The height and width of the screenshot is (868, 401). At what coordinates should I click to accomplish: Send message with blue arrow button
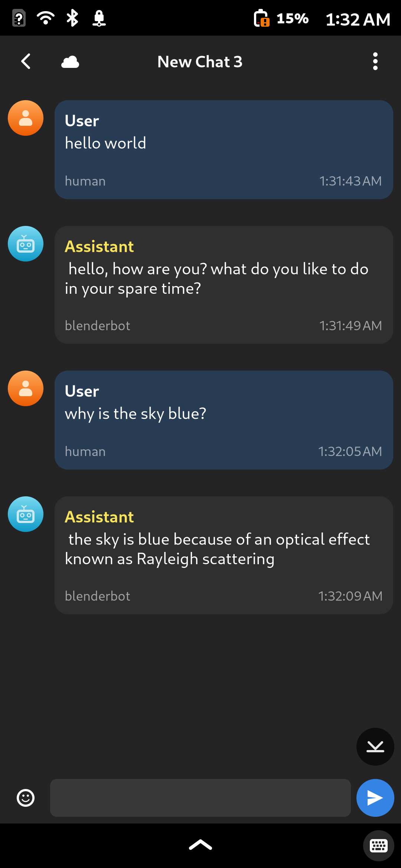point(375,798)
